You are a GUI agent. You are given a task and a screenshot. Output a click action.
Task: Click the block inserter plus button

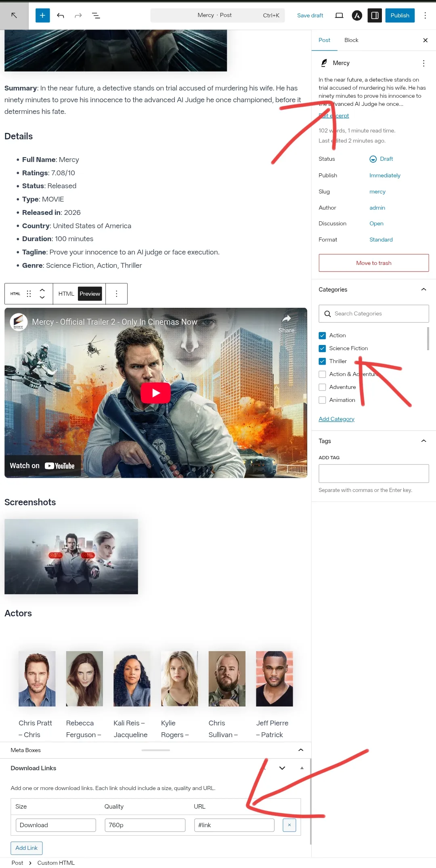point(42,15)
